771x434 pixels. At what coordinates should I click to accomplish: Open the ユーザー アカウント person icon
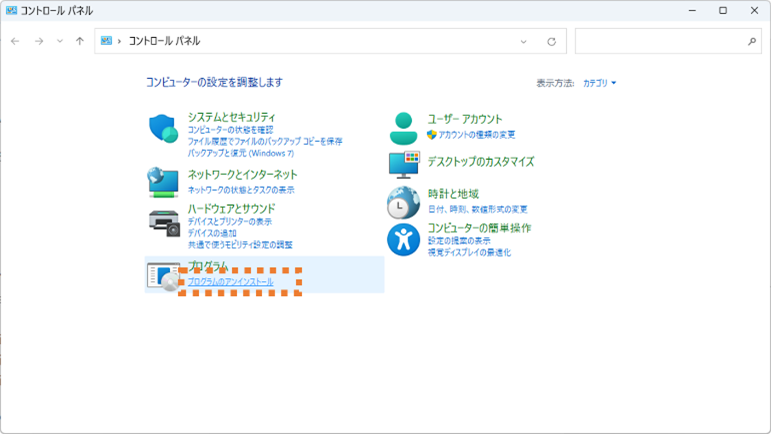pos(403,128)
